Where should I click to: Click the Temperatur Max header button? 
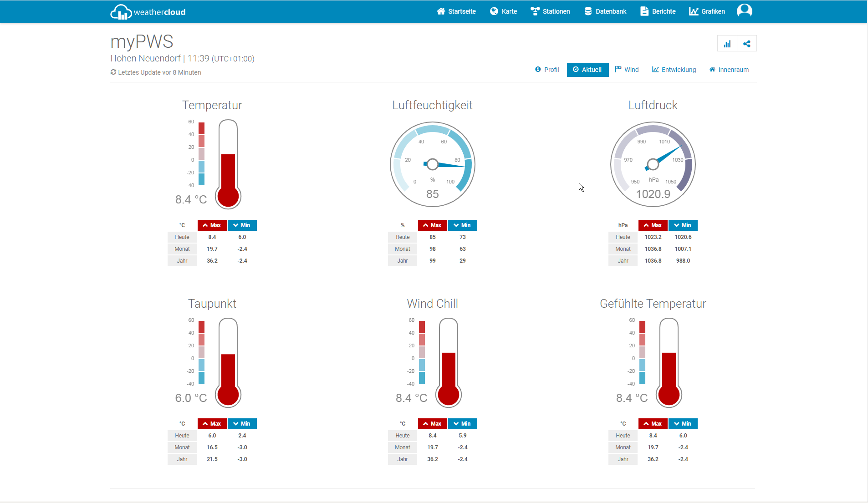(x=212, y=225)
